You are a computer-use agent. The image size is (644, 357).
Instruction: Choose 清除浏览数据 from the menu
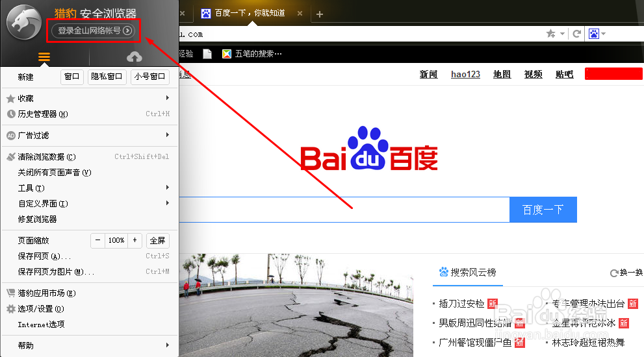[90, 156]
